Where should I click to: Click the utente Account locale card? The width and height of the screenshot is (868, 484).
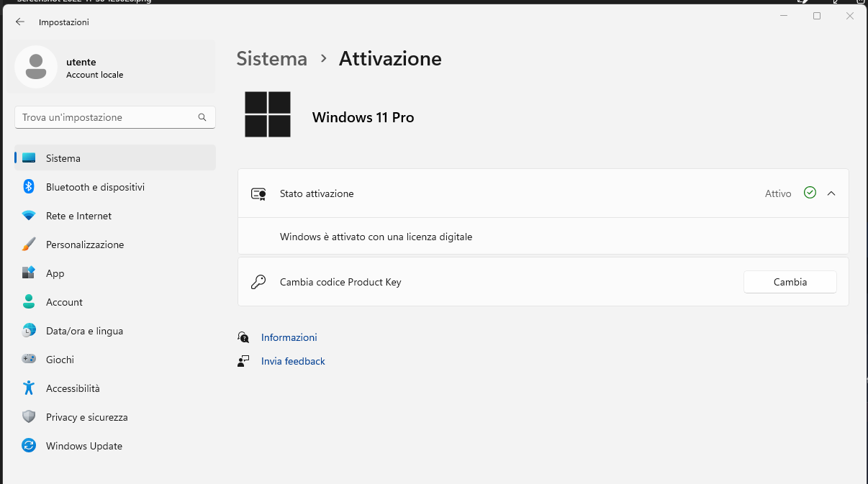(112, 66)
